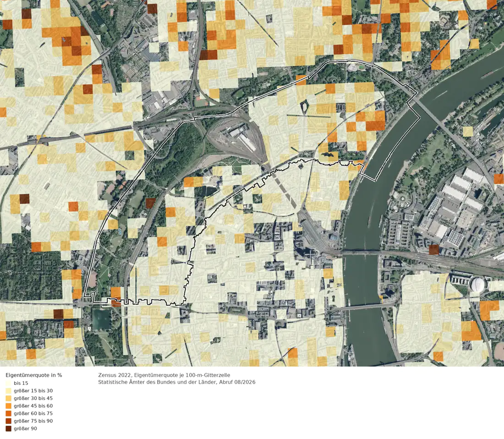The image size is (504, 439).
Task: Select the 'größer 60 bis 75' legend text
Action: (33, 413)
